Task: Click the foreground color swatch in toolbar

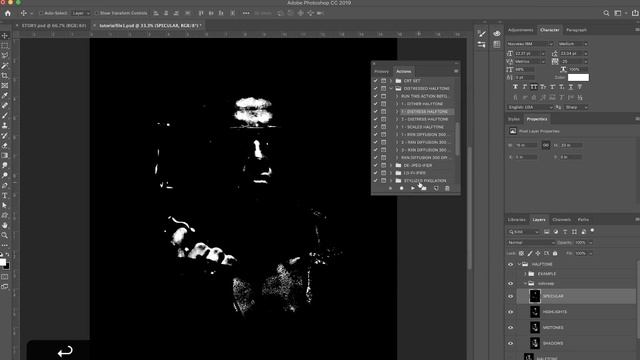Action: [x=2, y=262]
